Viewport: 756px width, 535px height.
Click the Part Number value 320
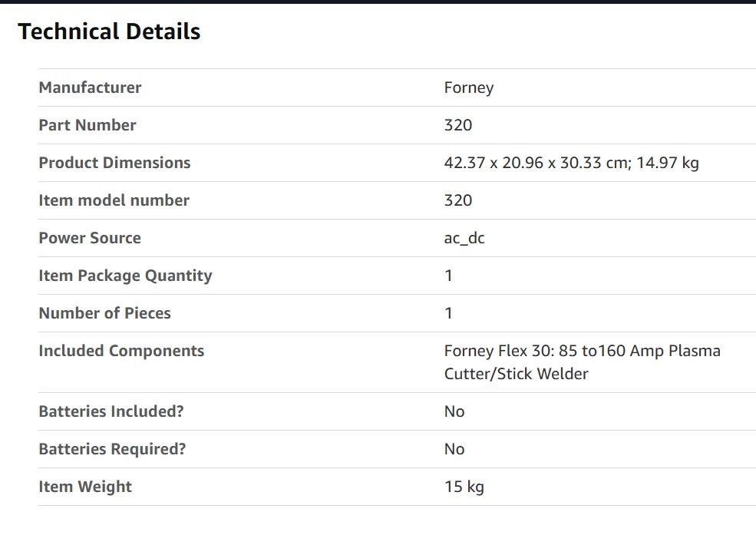coord(458,125)
